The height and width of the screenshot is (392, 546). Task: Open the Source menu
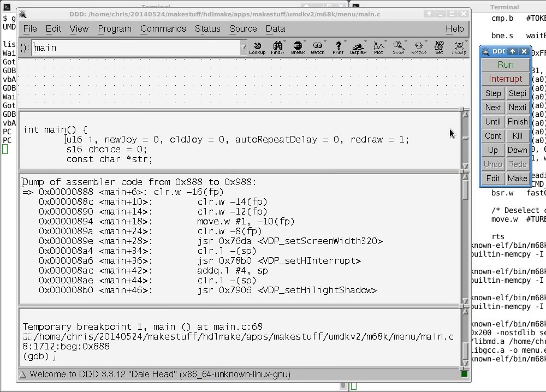[243, 28]
